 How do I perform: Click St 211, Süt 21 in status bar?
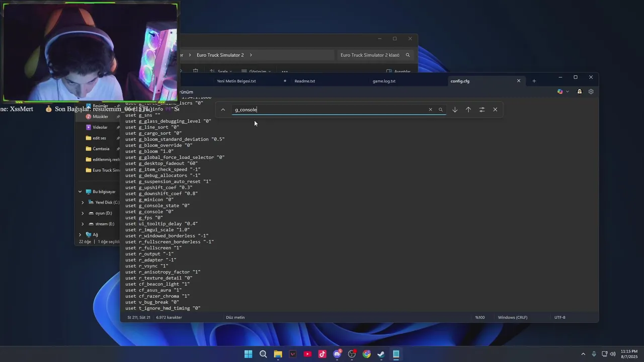(139, 317)
